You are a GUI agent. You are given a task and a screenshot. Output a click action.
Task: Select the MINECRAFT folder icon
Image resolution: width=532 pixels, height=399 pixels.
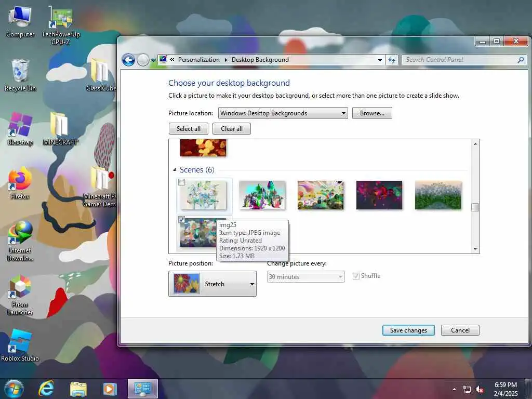[60, 129]
